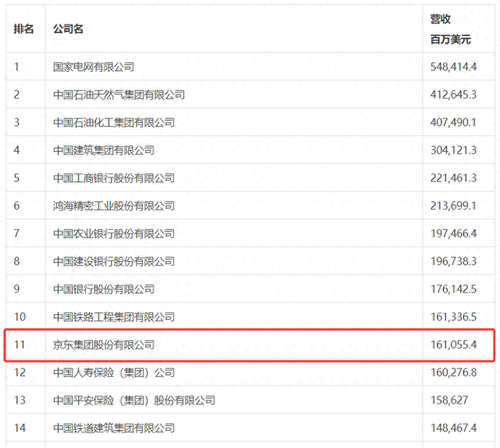The height and width of the screenshot is (448, 500).
Task: Select company 中国平安保险（集团）股份有限公司
Action: [x=134, y=400]
